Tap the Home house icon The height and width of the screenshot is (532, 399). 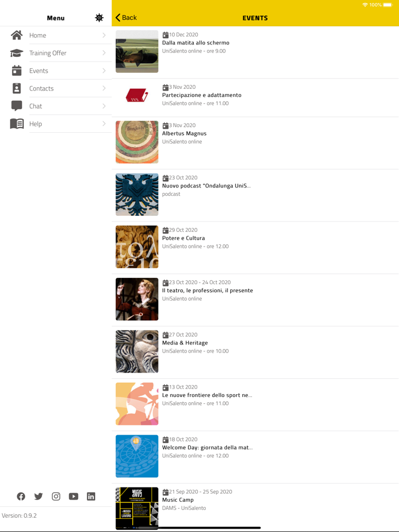17,35
